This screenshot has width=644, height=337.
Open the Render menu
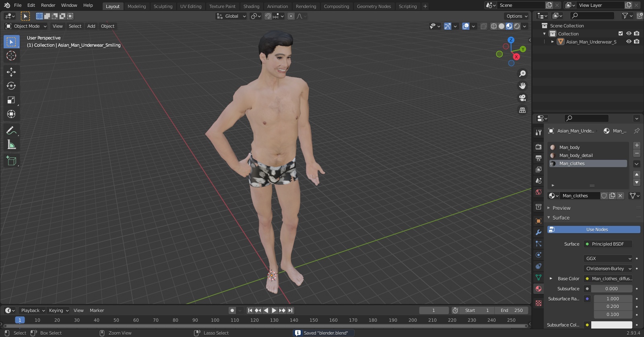tap(48, 5)
